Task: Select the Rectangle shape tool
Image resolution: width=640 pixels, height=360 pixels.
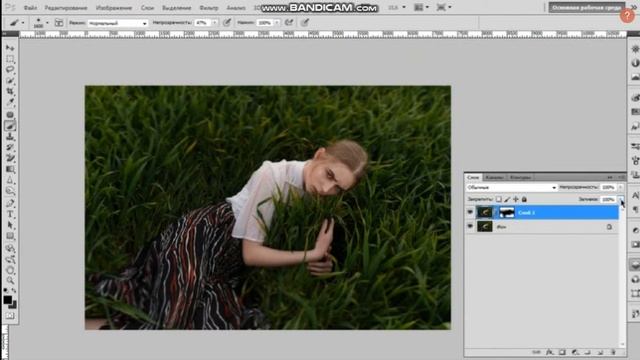Action: (x=10, y=236)
